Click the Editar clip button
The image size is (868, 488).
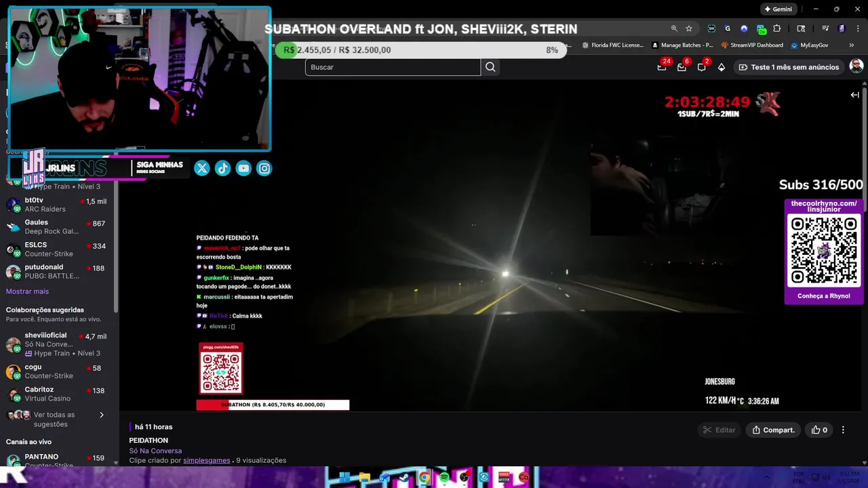click(719, 430)
